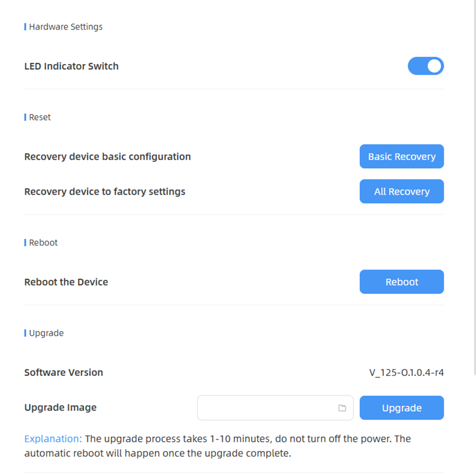This screenshot has height=474, width=476.
Task: Toggle the LED Indicator Switch
Action: [x=426, y=66]
